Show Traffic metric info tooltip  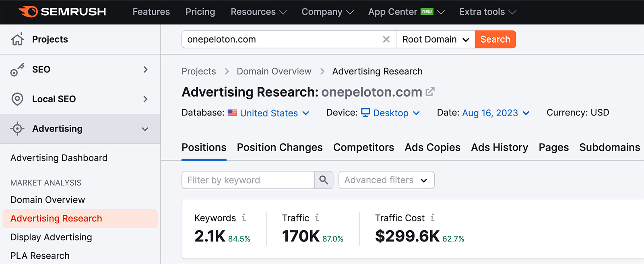(317, 218)
